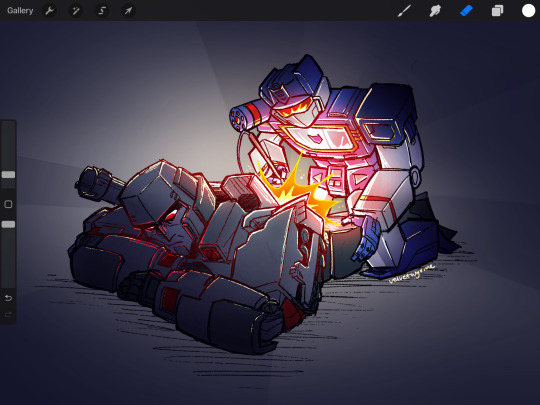Redo the last undone action
The image size is (540, 405).
(x=8, y=314)
